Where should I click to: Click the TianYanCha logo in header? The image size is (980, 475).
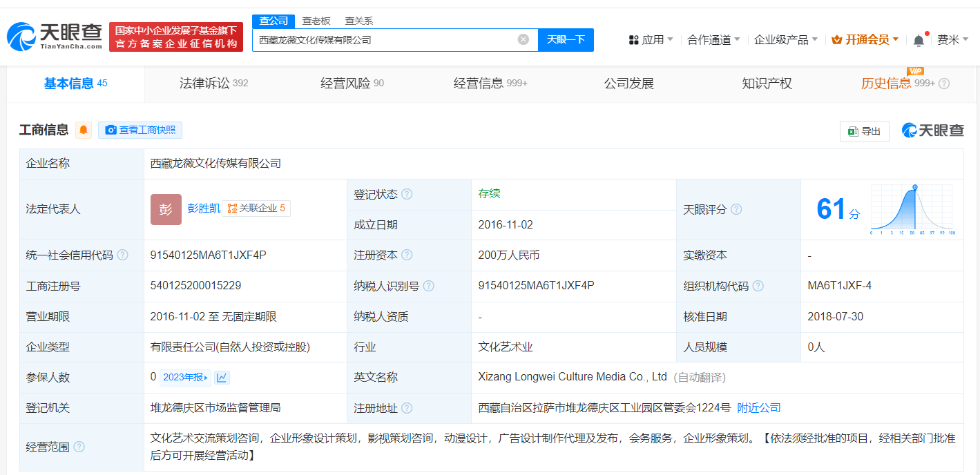pos(55,37)
